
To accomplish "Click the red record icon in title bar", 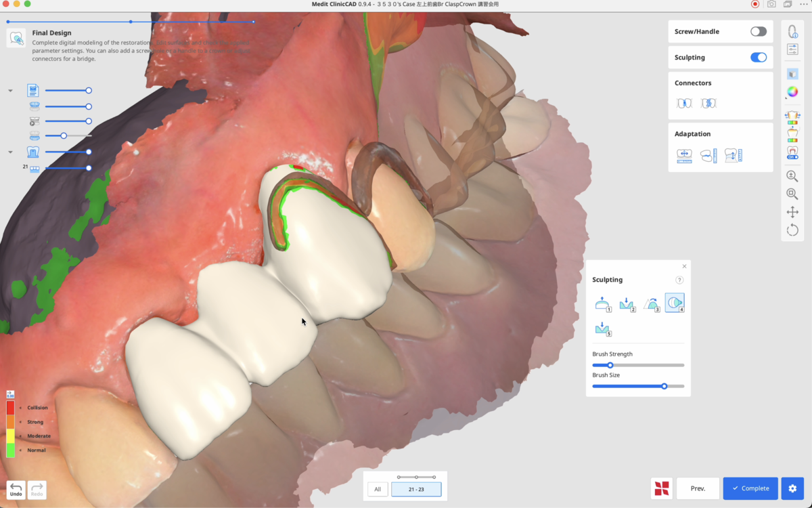I will point(755,4).
